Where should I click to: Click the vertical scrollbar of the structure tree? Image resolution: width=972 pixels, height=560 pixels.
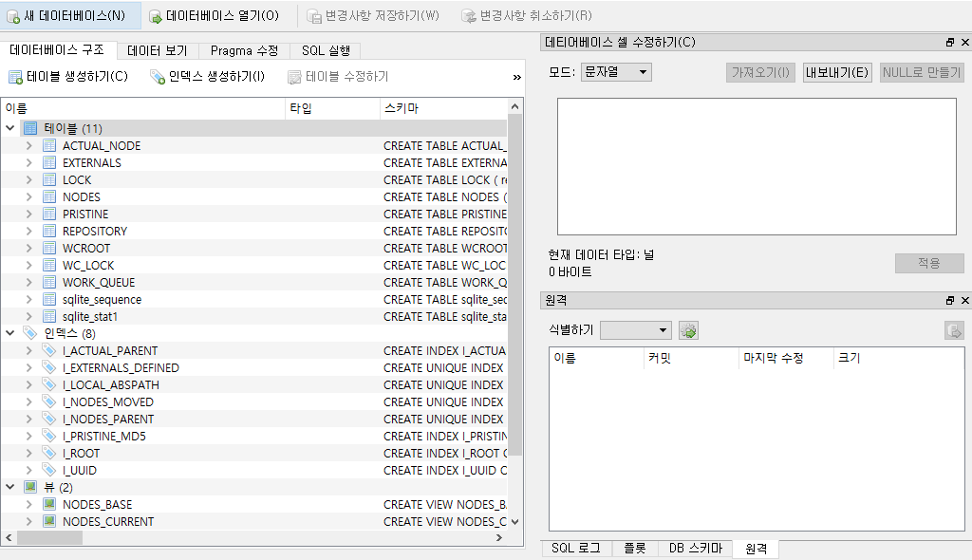(515, 286)
